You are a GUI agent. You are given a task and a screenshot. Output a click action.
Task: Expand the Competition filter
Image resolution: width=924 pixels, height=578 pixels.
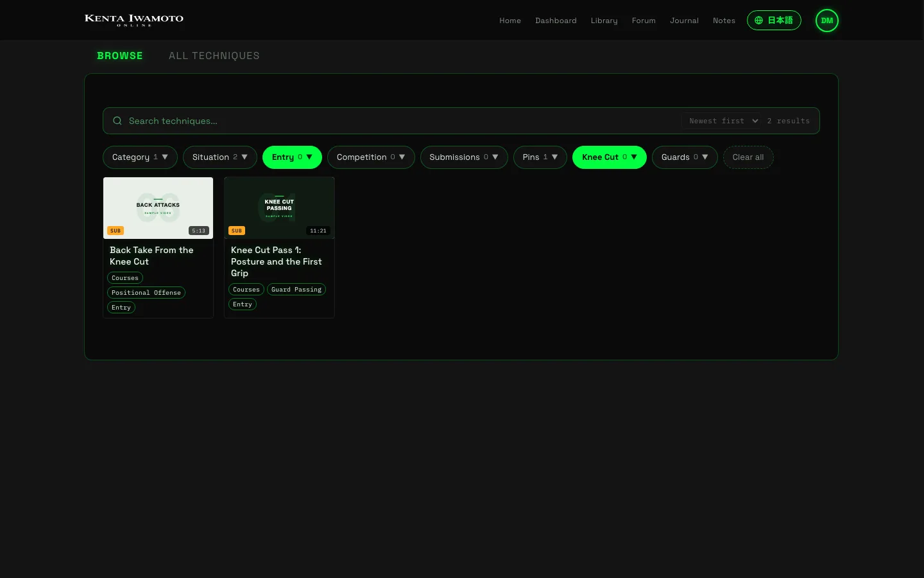pos(371,157)
